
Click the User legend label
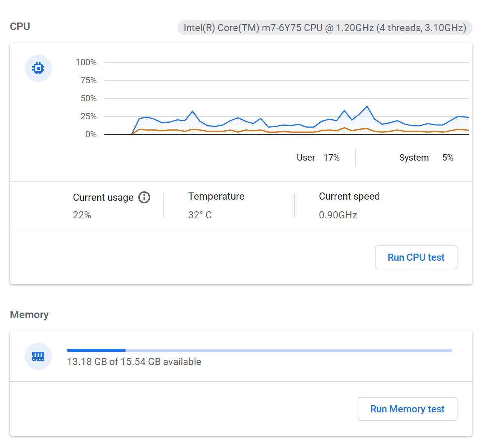point(306,158)
